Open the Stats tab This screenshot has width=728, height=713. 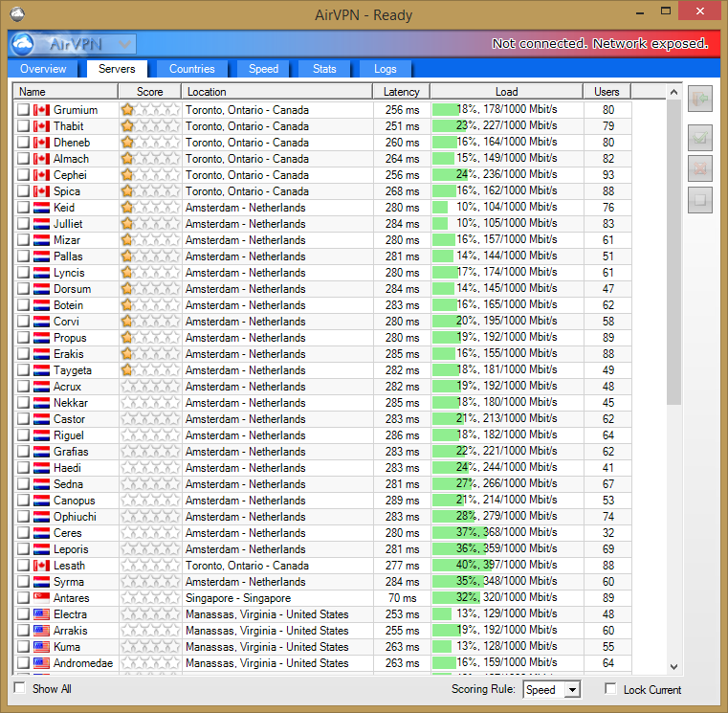[x=324, y=69]
